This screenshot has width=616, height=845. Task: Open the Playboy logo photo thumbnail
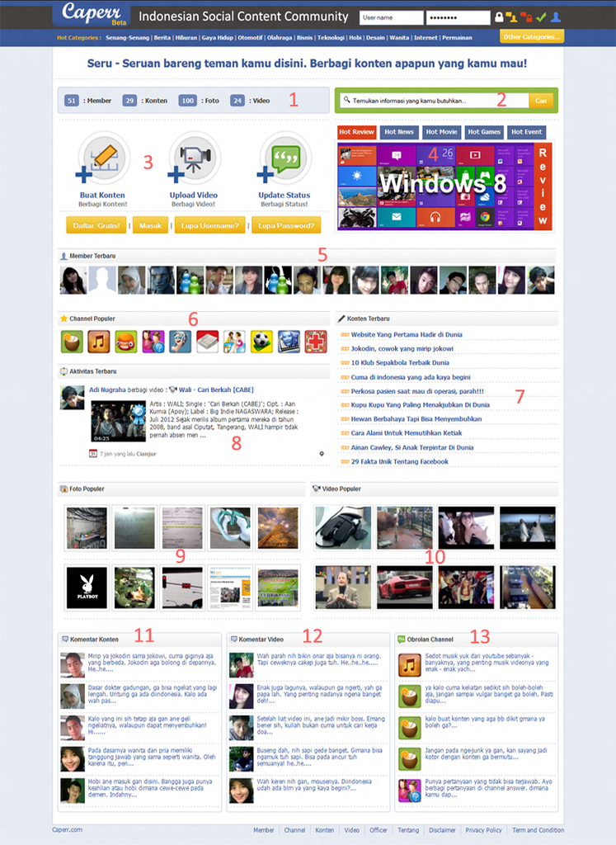87,588
